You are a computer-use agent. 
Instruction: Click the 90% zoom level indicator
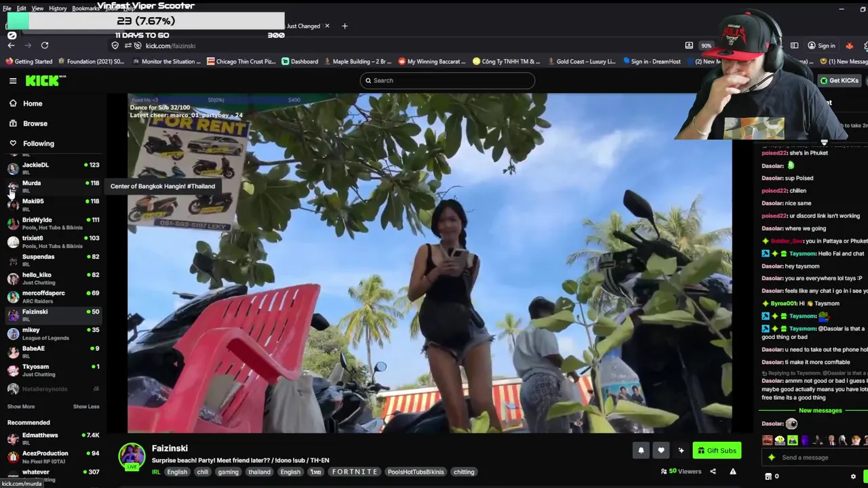point(707,45)
